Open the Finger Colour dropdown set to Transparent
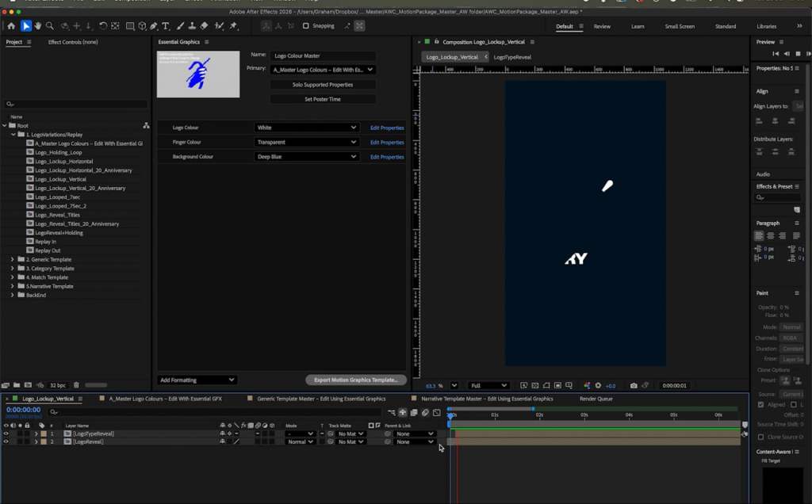Screen dimensions: 812x504 coord(306,142)
